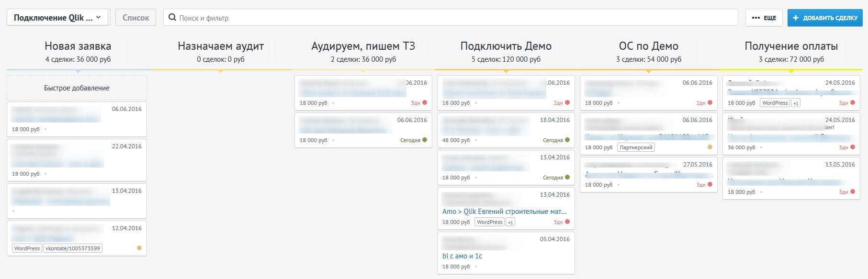Click the red task dot on the 13.05.2016 card
The width and height of the screenshot is (868, 279).
[853, 192]
